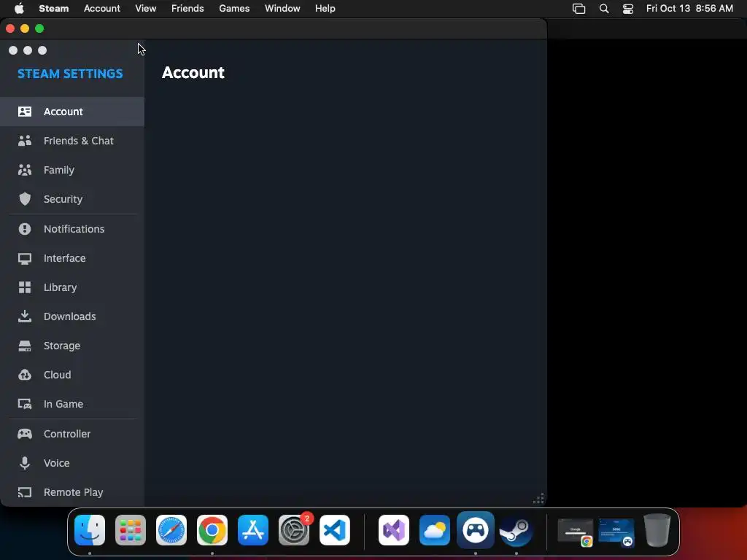Open Cloud settings label
This screenshot has height=560, width=747.
pos(57,375)
